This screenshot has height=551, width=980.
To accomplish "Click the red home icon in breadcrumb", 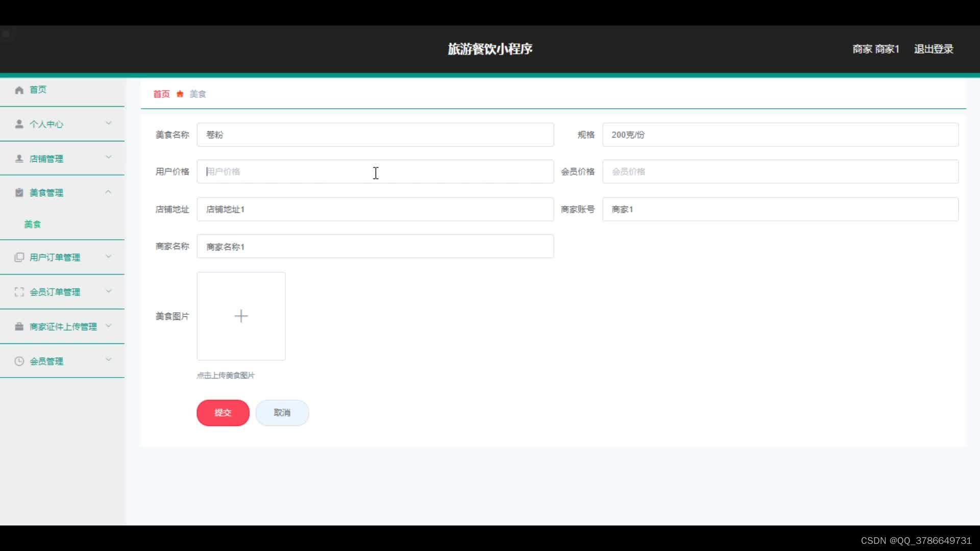I will pos(180,94).
